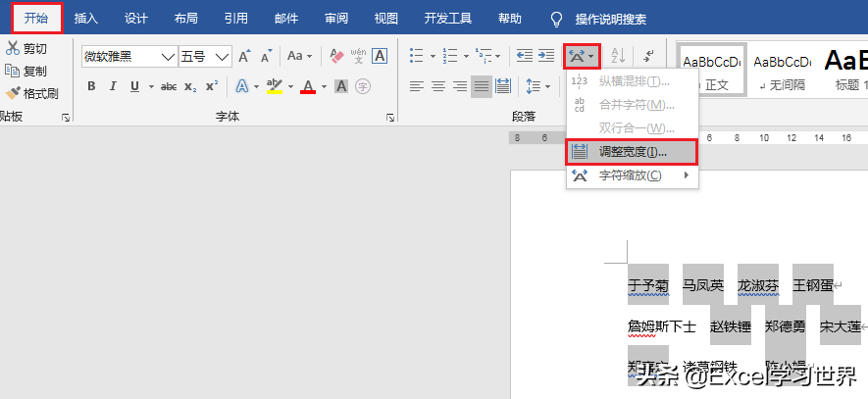Open text effects (glowing A) button
The width and height of the screenshot is (868, 399).
pos(242,86)
